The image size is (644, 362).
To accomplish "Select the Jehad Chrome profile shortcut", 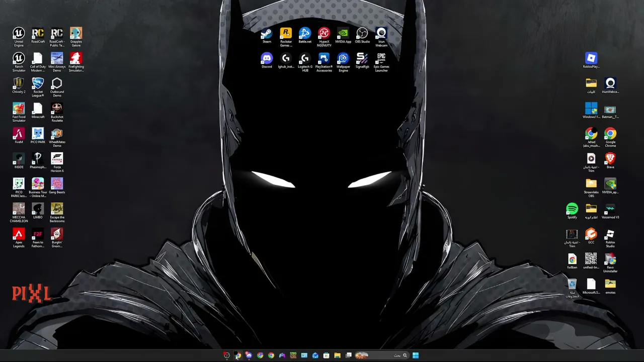I will tap(591, 138).
